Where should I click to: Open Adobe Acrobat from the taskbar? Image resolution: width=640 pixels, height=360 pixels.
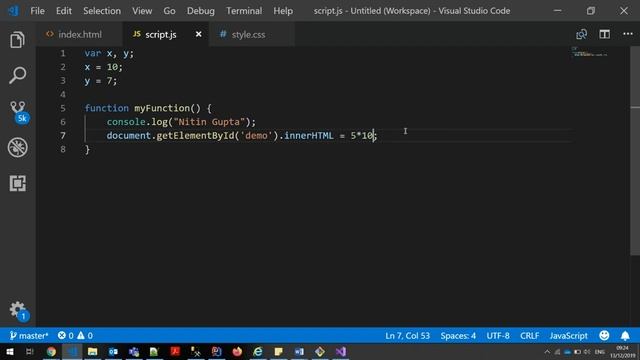pyautogui.click(x=175, y=351)
